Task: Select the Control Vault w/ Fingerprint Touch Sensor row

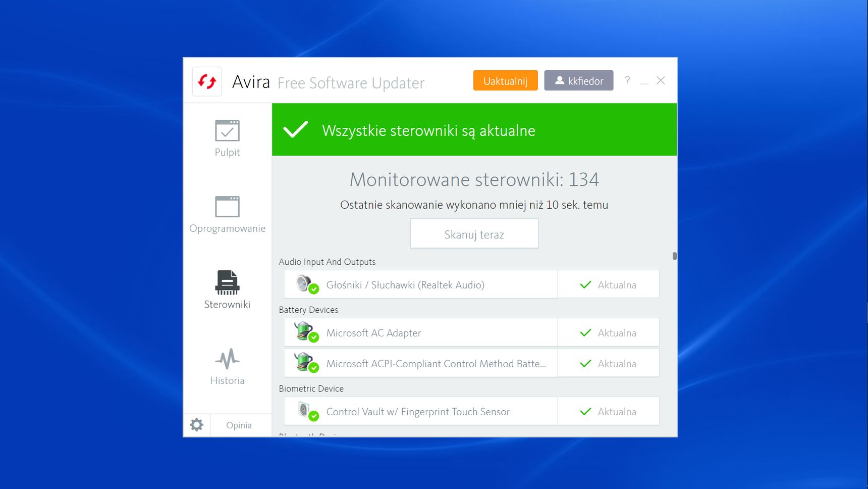Action: (x=471, y=411)
